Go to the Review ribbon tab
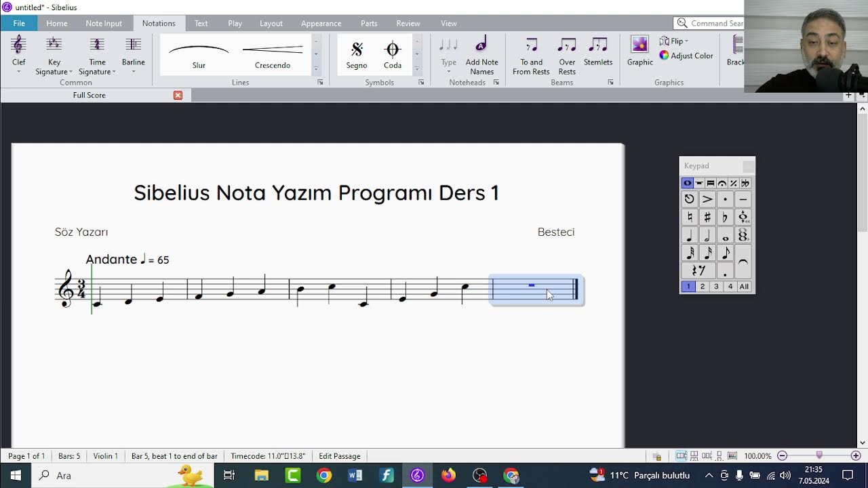Screen dimensions: 868x488 tap(408, 23)
